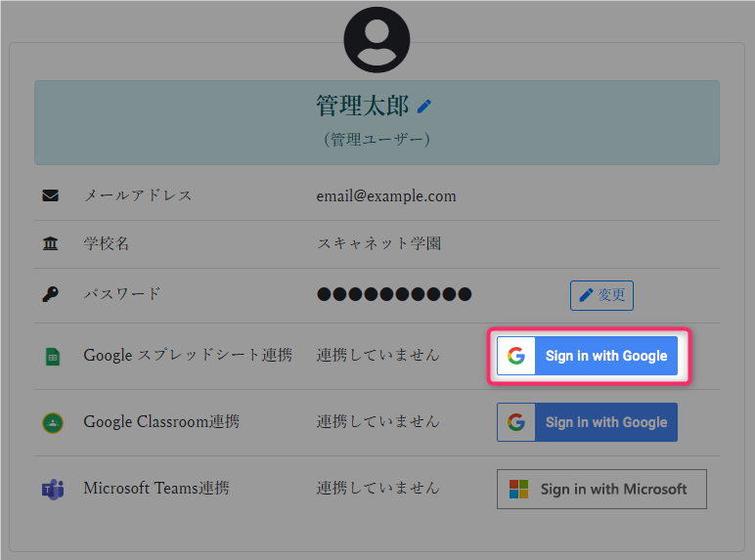
Task: Click the Google スプレッドシート連携 label
Action: pyautogui.click(x=188, y=356)
